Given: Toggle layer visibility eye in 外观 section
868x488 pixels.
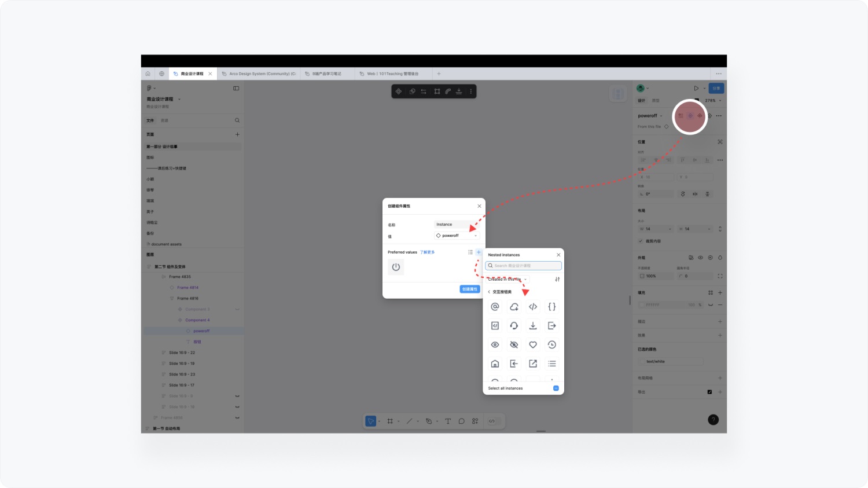Looking at the screenshot, I should tap(700, 258).
